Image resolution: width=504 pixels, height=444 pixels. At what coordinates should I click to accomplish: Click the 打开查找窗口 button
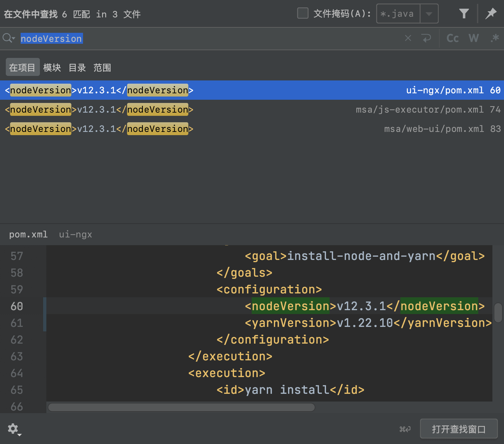click(459, 429)
